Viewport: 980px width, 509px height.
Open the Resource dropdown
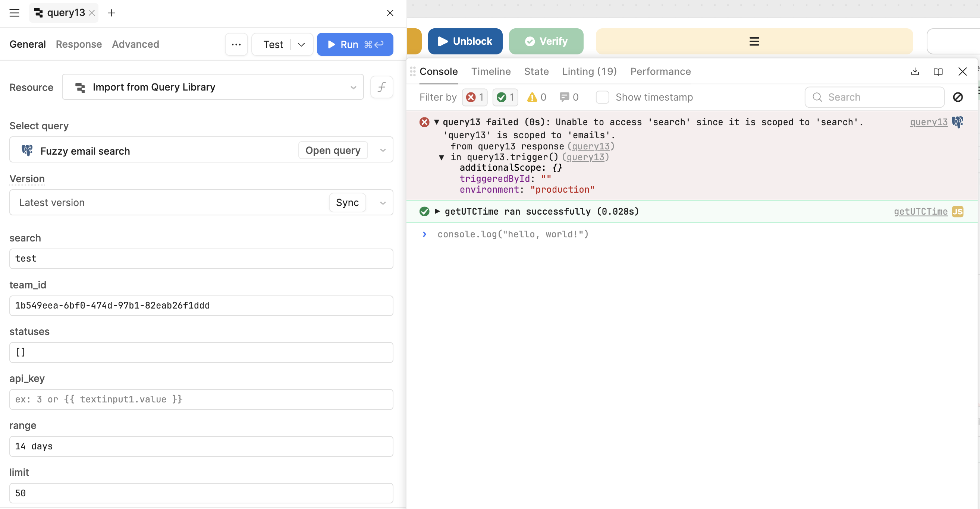point(213,87)
